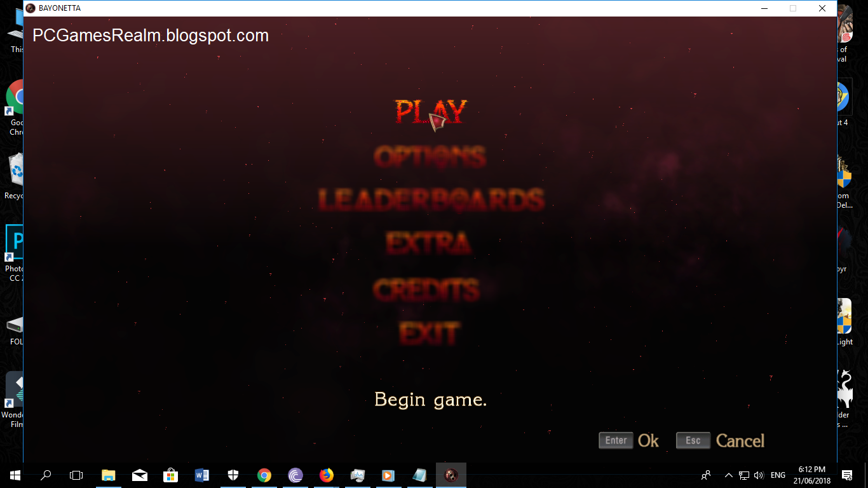The width and height of the screenshot is (868, 488).
Task: Select EXIT in the game menu
Action: 430,334
